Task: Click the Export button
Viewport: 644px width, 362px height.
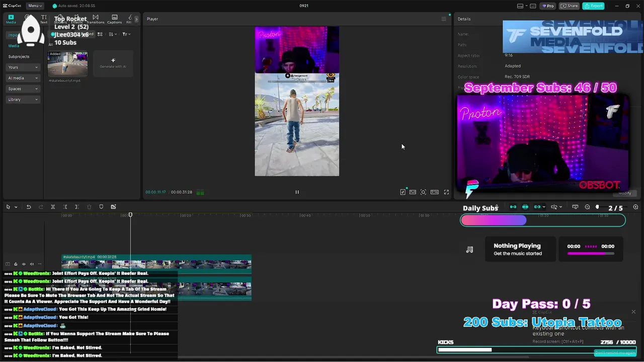Action: click(594, 6)
